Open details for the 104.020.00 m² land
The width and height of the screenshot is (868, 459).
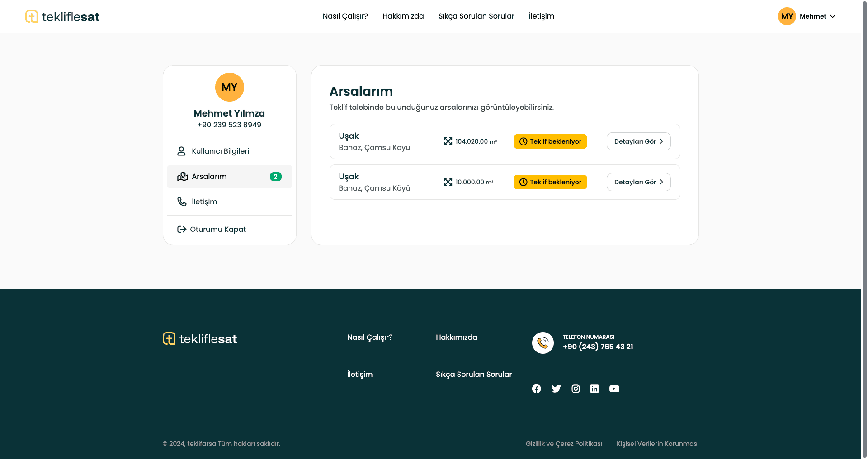[x=638, y=141]
